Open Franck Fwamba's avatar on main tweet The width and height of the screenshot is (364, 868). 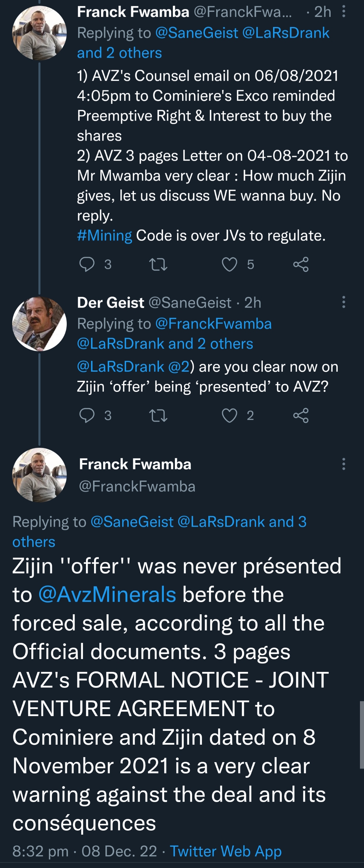39,475
